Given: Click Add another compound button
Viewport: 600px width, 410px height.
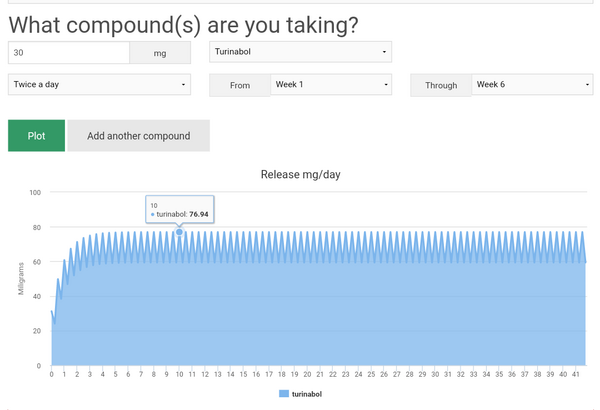Looking at the screenshot, I should pyautogui.click(x=138, y=136).
